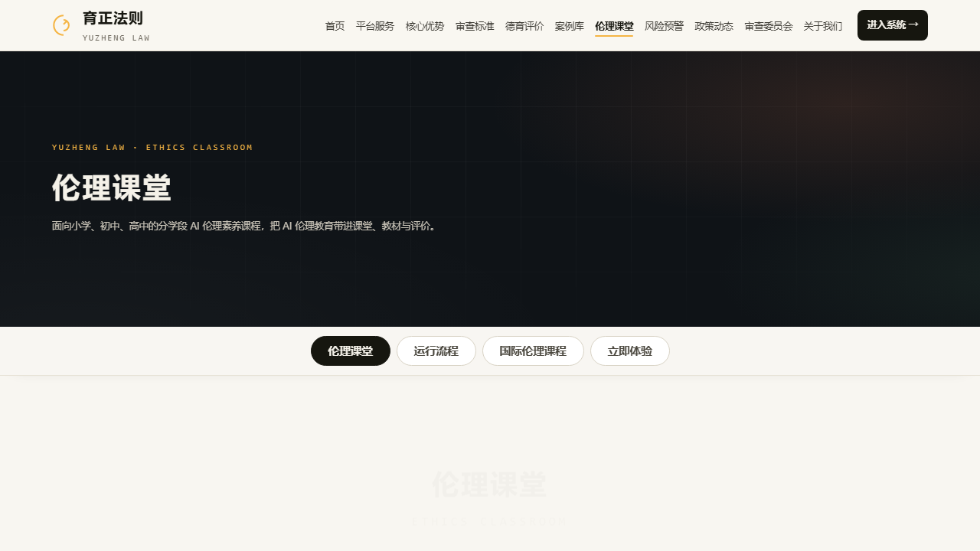980x551 pixels.
Task: Select the 伦理课堂 pill tab
Action: [x=351, y=351]
